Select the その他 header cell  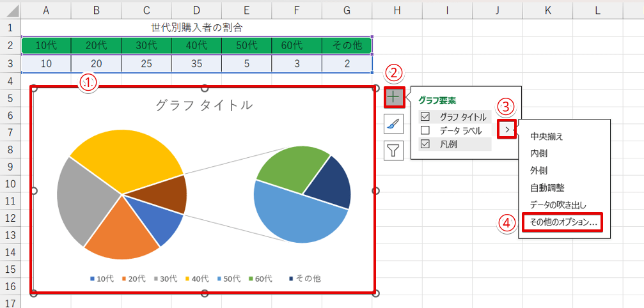click(347, 45)
